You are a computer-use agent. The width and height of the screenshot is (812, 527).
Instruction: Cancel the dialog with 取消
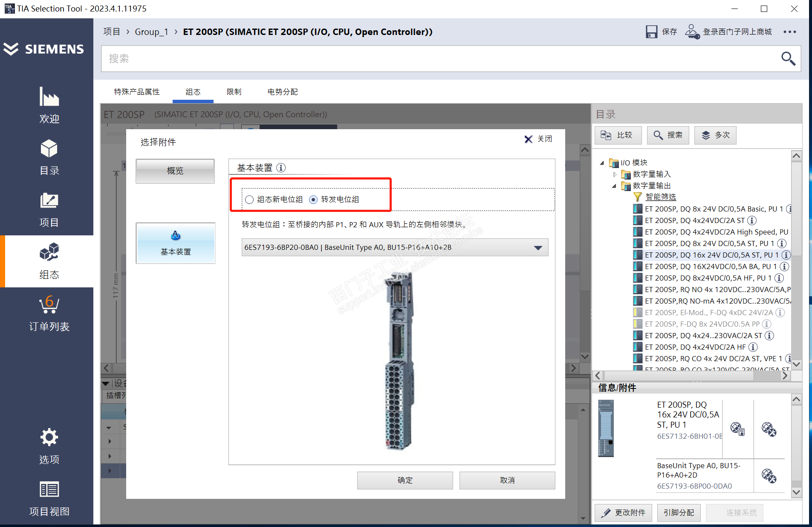pos(507,480)
